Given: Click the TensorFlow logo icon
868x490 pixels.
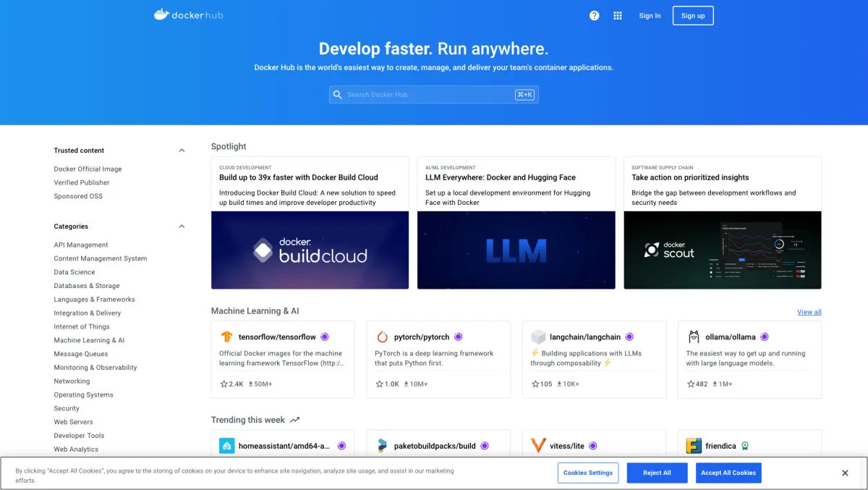Looking at the screenshot, I should click(227, 337).
